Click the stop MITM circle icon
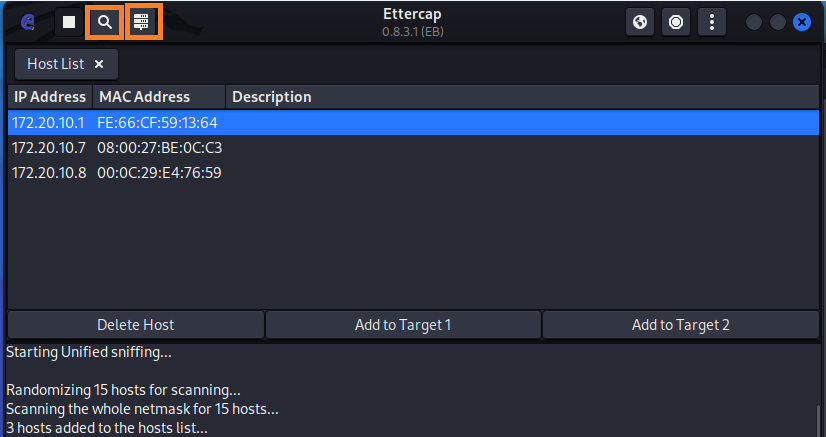This screenshot has width=826, height=437. click(x=676, y=21)
